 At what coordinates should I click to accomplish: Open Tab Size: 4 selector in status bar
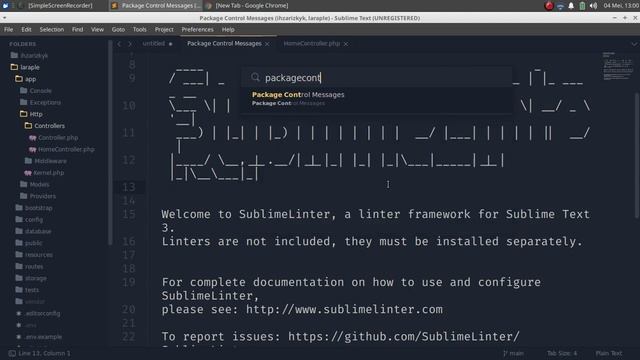tap(562, 353)
